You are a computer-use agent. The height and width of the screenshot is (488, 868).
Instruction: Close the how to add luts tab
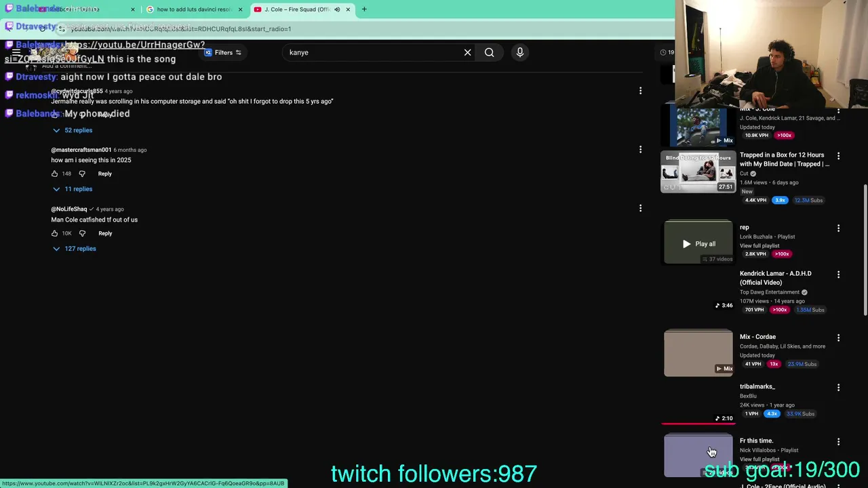pyautogui.click(x=240, y=9)
